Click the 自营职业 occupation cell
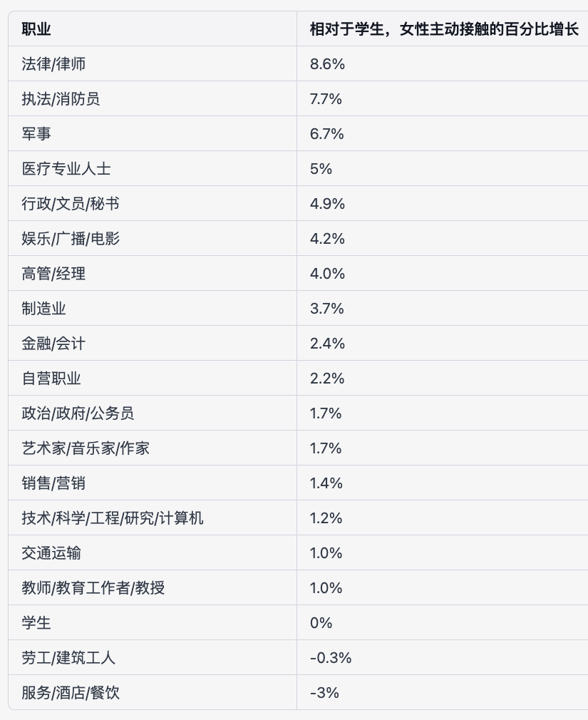Viewport: 588px width, 720px height. pyautogui.click(x=51, y=379)
